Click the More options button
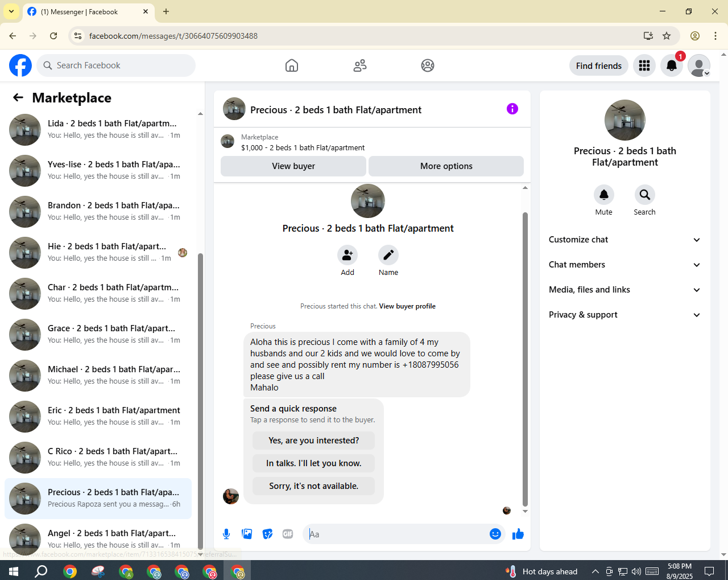Image resolution: width=728 pixels, height=580 pixels. 446,166
